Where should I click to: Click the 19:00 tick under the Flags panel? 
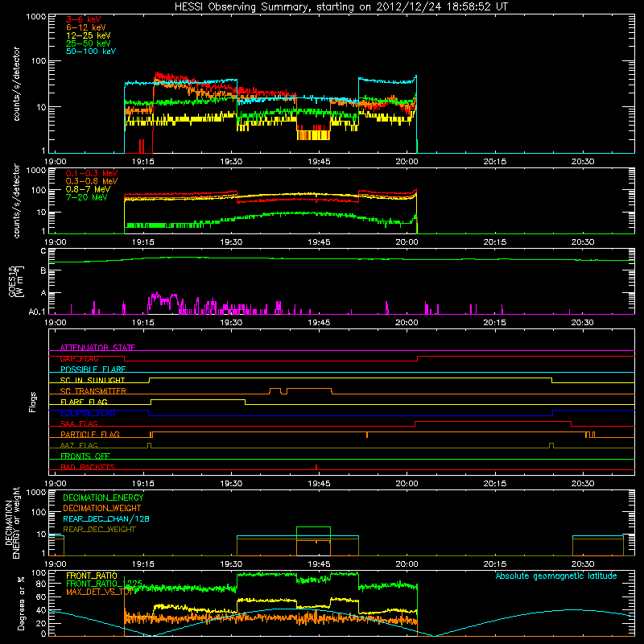pos(55,484)
